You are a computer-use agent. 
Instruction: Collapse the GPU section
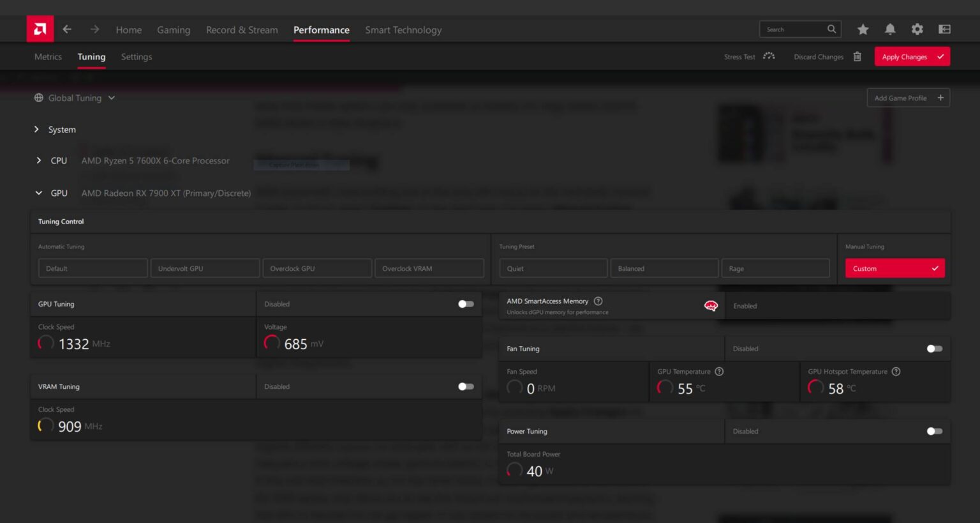click(x=39, y=193)
